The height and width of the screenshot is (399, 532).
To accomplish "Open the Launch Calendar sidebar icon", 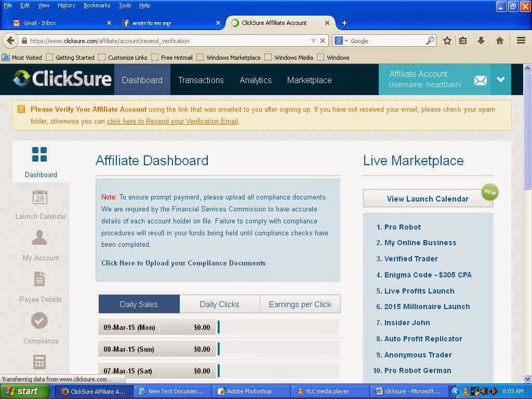I will (x=40, y=197).
